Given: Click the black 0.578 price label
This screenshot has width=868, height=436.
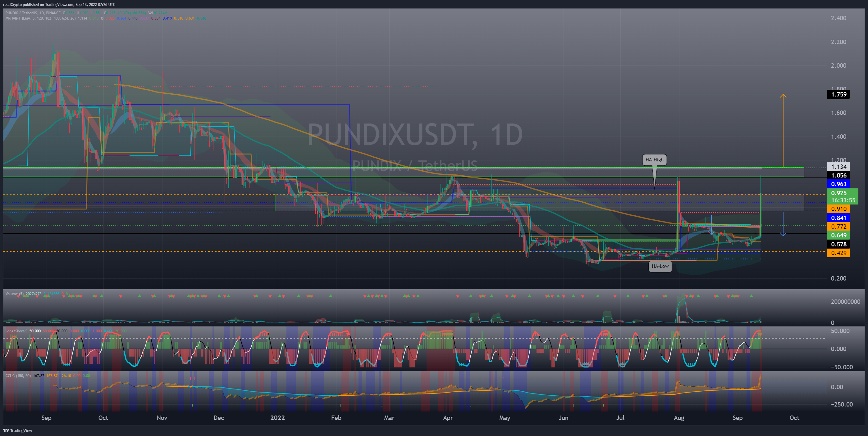Looking at the screenshot, I should [x=838, y=245].
